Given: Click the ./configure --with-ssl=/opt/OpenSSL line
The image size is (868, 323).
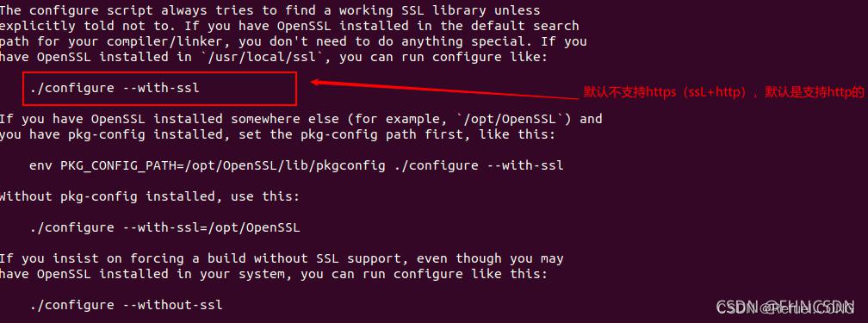Looking at the screenshot, I should (x=165, y=227).
